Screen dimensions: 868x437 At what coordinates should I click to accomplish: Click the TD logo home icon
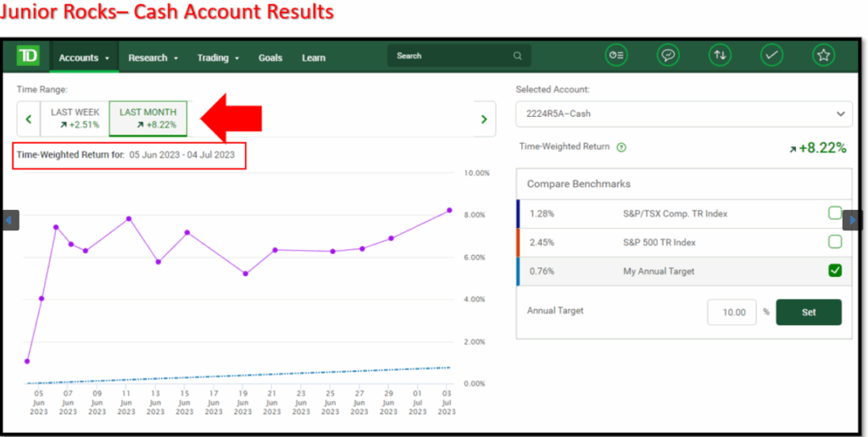28,57
